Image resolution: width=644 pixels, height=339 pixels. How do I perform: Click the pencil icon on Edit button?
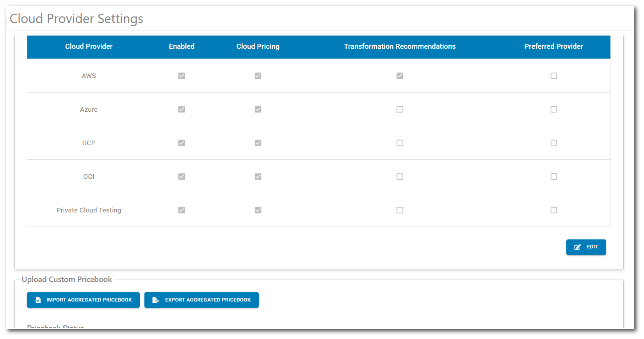(578, 247)
